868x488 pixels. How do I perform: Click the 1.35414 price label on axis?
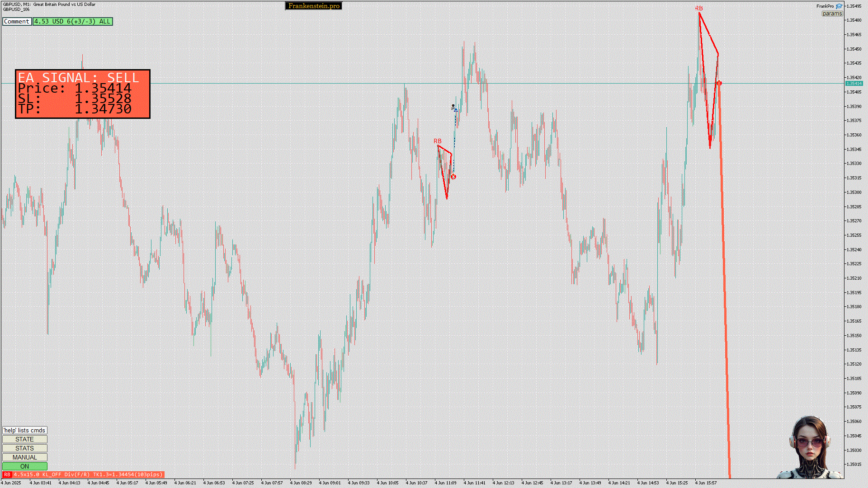[x=854, y=84]
